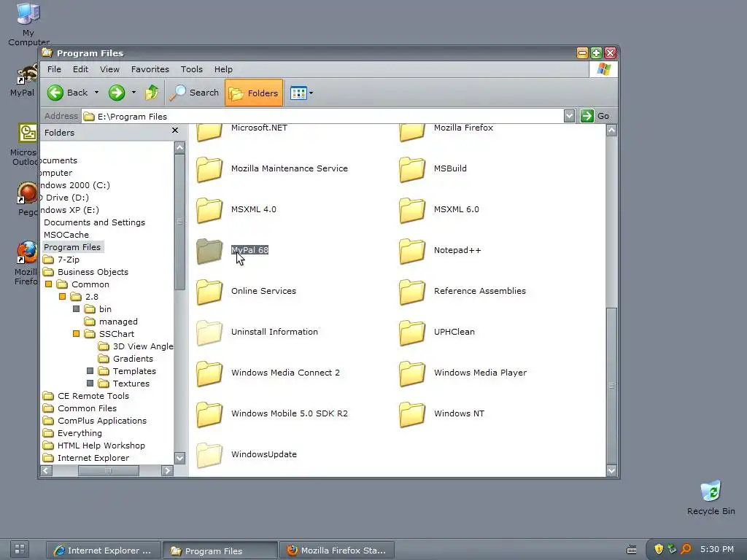Switch to Mozilla Firefox taskbar button

coord(337,551)
